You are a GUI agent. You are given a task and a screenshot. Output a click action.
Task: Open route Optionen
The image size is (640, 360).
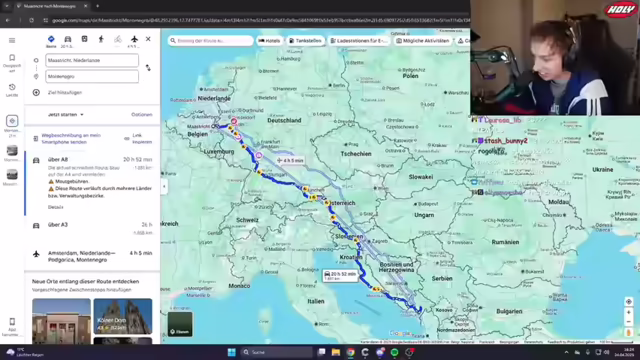click(x=142, y=115)
